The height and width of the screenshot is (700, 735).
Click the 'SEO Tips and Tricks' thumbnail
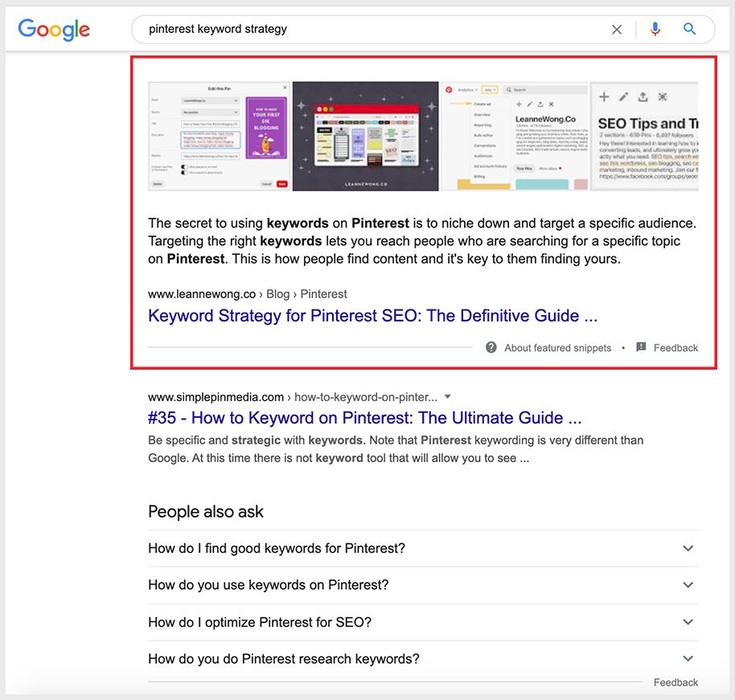click(x=643, y=133)
